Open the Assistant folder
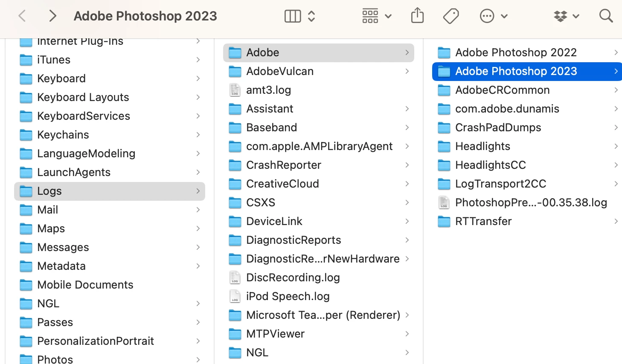 coord(319,109)
